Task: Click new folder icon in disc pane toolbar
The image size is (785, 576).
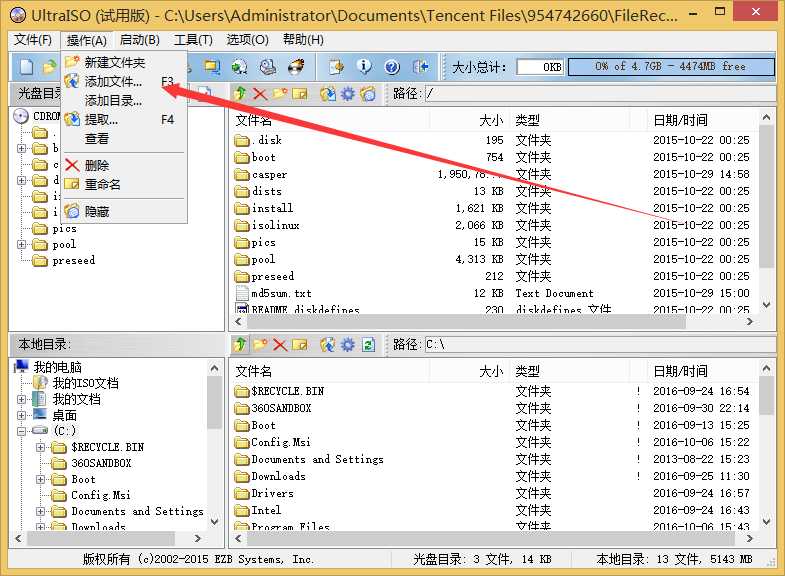Action: click(279, 94)
